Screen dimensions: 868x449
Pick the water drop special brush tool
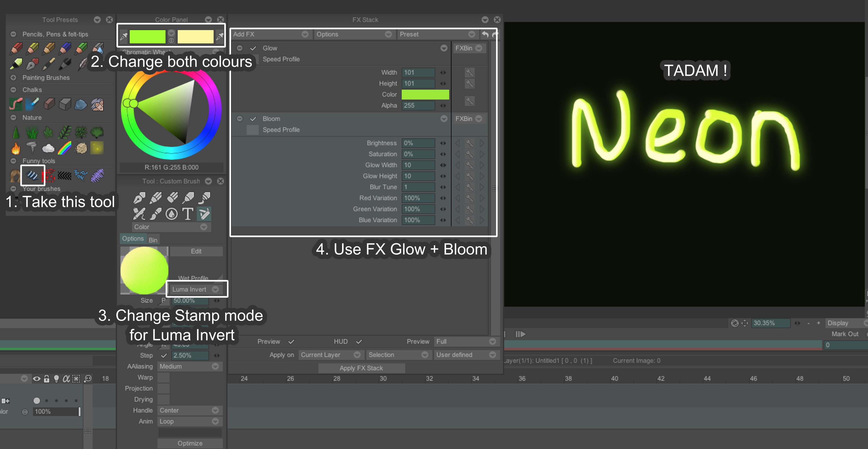[172, 214]
